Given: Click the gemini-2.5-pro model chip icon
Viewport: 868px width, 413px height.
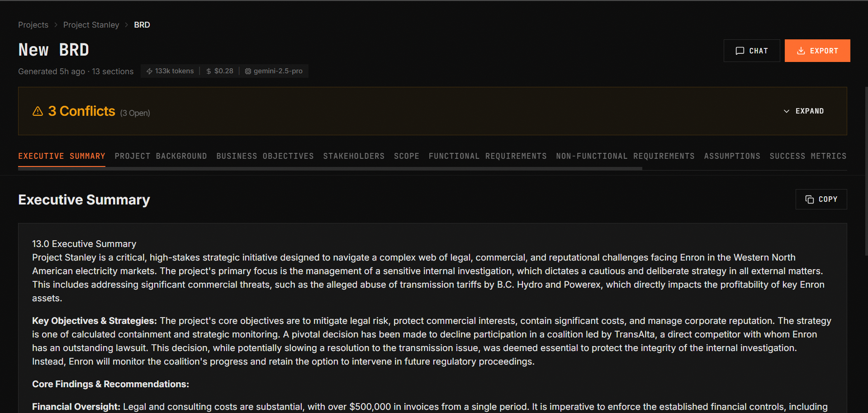Looking at the screenshot, I should (x=248, y=71).
